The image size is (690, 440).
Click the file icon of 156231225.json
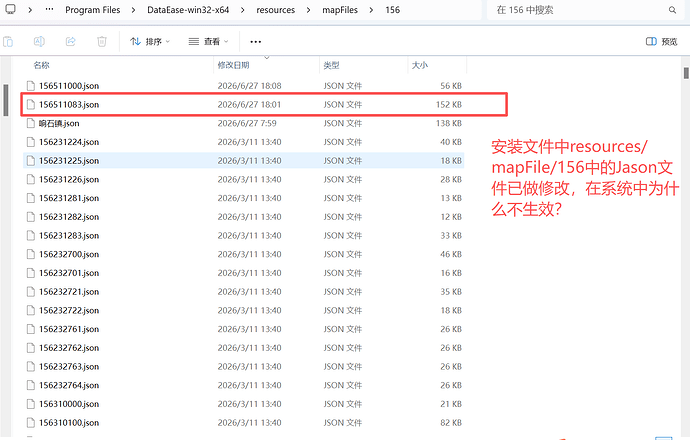pos(30,161)
